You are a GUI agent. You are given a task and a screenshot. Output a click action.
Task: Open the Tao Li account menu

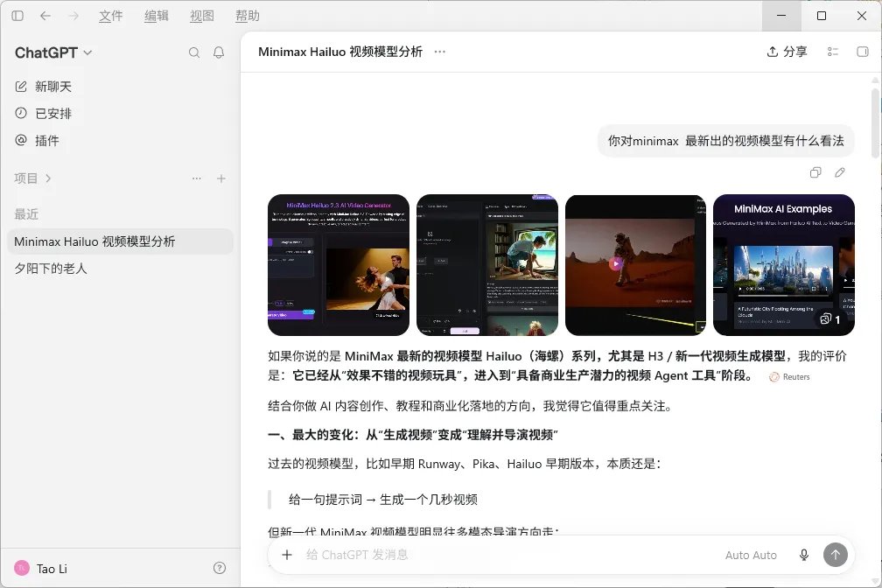click(41, 568)
